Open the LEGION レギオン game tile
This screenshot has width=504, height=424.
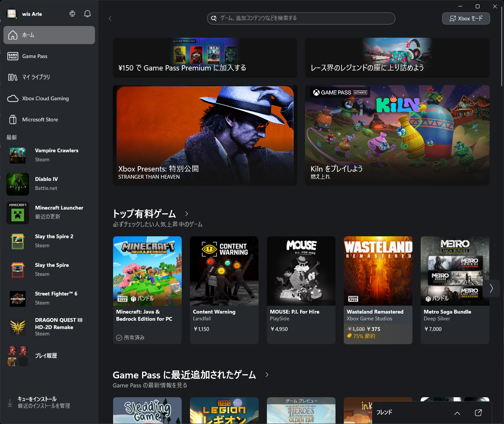tap(224, 410)
